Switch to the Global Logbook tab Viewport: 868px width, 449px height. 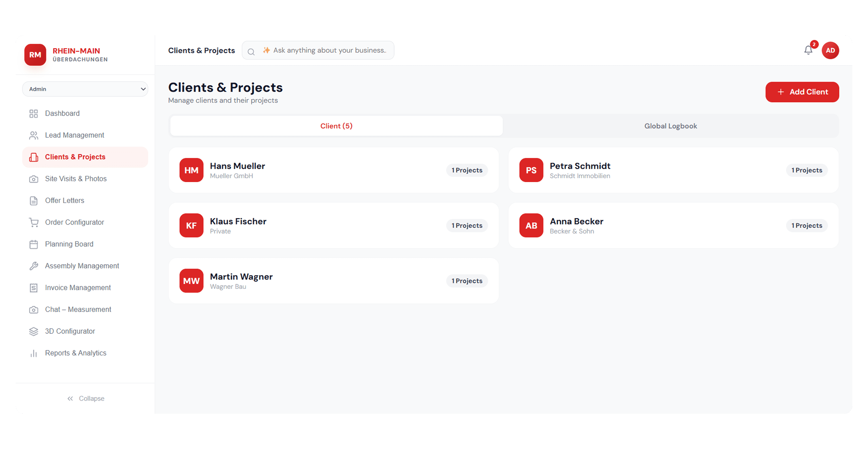671,126
